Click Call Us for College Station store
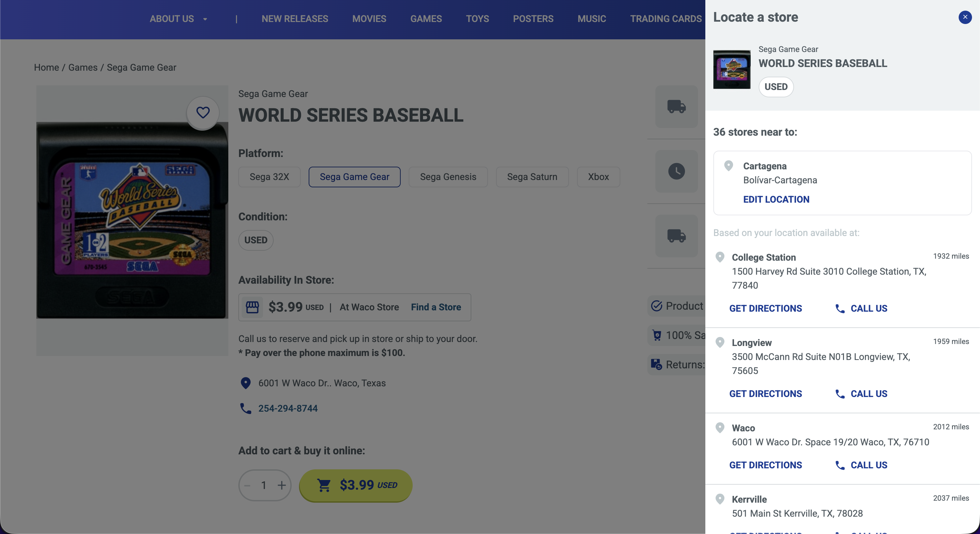Viewport: 980px width, 534px height. coord(869,308)
